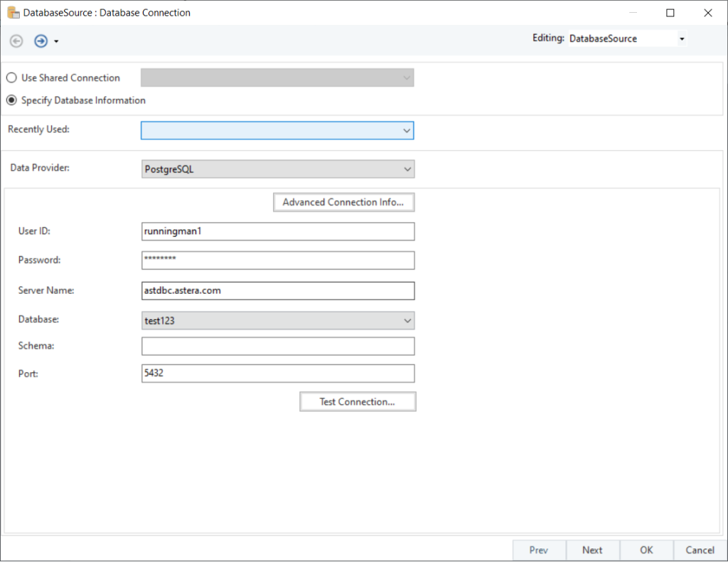The image size is (728, 562).
Task: Click the Password field with masked characters
Action: [x=277, y=260]
